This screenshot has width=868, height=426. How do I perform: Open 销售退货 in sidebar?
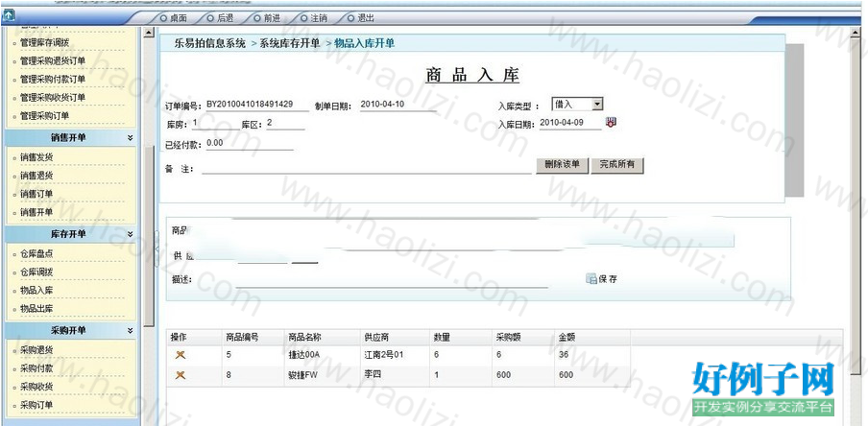(x=36, y=176)
